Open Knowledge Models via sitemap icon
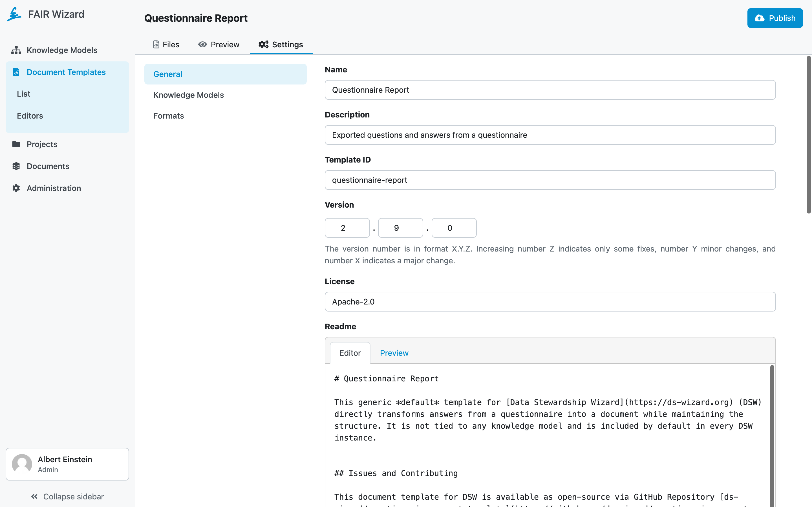The width and height of the screenshot is (812, 507). (16, 50)
